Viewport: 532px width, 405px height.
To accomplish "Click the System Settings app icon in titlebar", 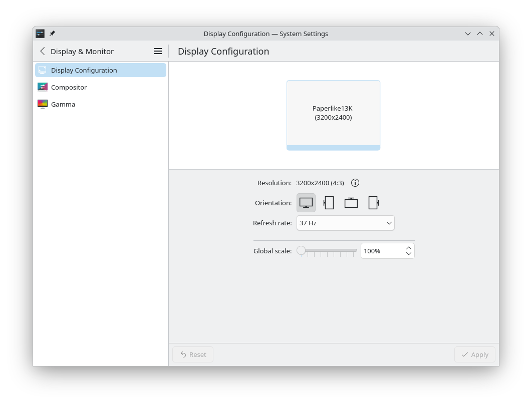I will pyautogui.click(x=40, y=34).
